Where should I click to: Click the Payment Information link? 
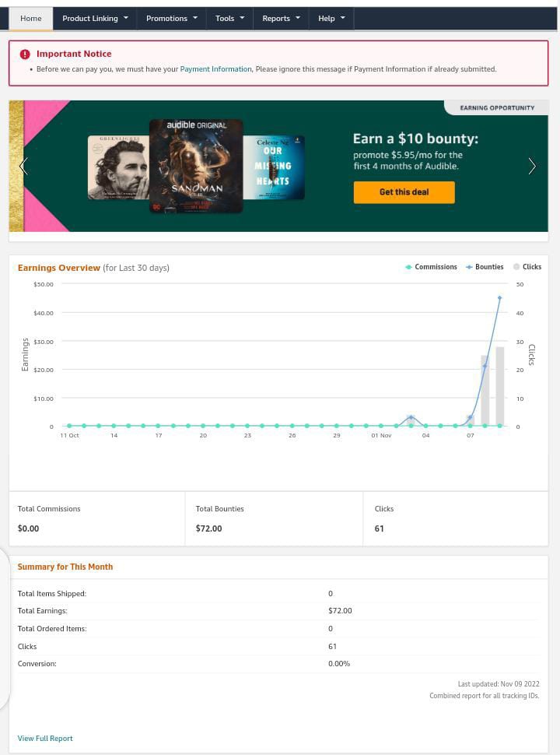click(x=215, y=68)
